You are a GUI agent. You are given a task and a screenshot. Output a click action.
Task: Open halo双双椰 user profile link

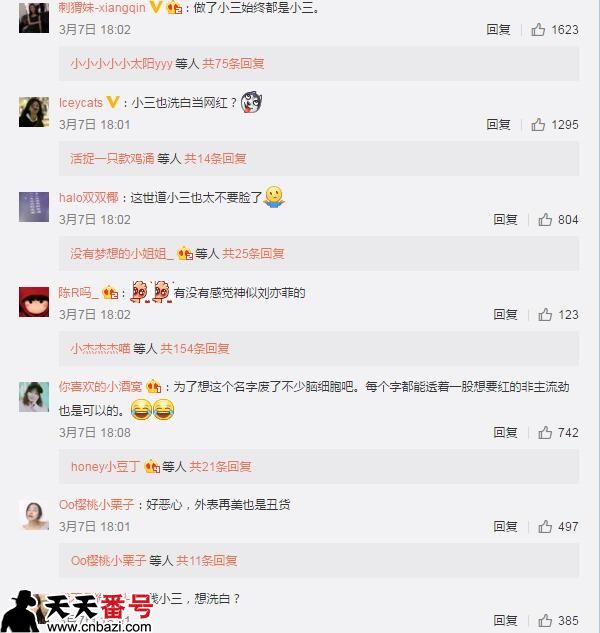[x=88, y=197]
